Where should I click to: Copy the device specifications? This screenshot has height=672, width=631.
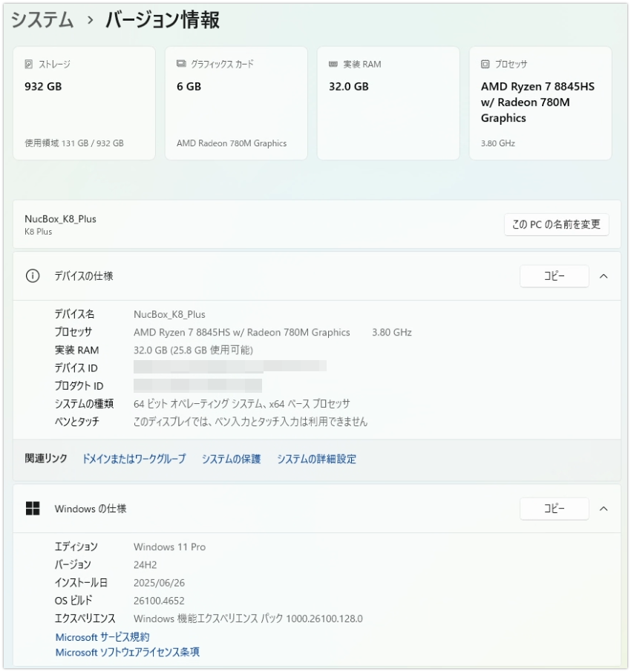(555, 276)
